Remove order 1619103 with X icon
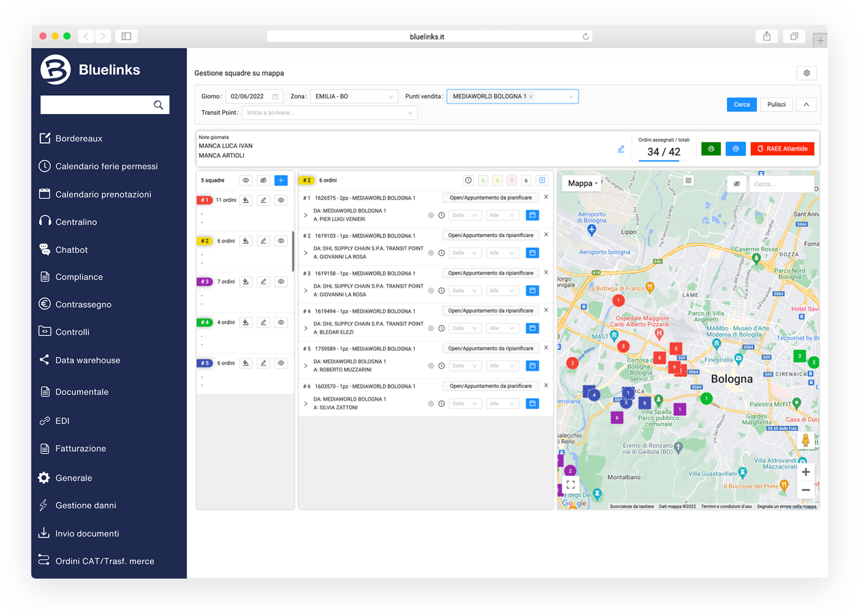Viewport: 859px width, 616px height. coord(546,235)
